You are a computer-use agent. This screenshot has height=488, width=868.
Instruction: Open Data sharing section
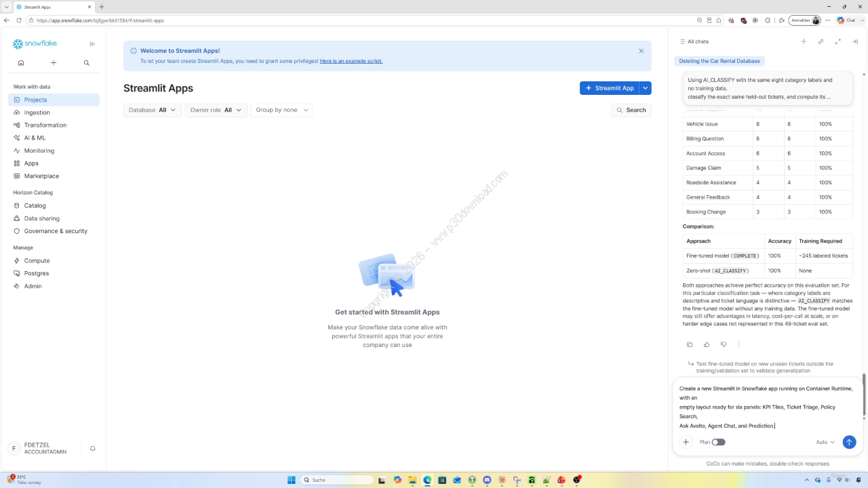54,218
